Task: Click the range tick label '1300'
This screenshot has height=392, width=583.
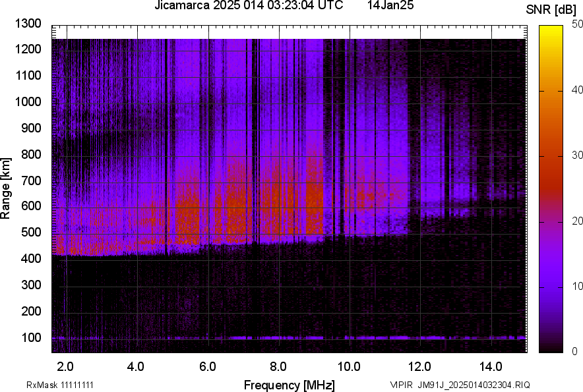Action: [28, 24]
